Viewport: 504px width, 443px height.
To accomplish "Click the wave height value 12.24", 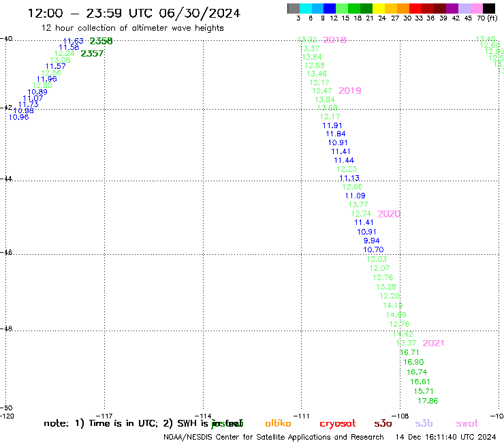I will tap(64, 53).
